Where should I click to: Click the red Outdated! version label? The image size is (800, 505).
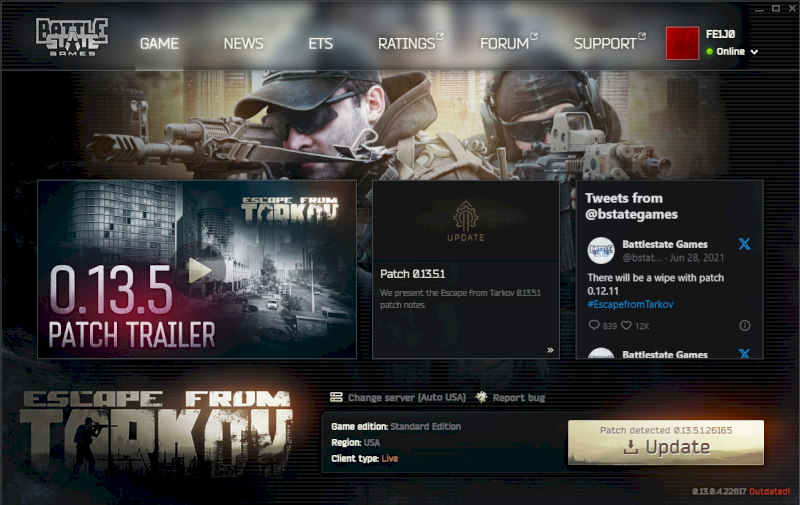[x=769, y=491]
